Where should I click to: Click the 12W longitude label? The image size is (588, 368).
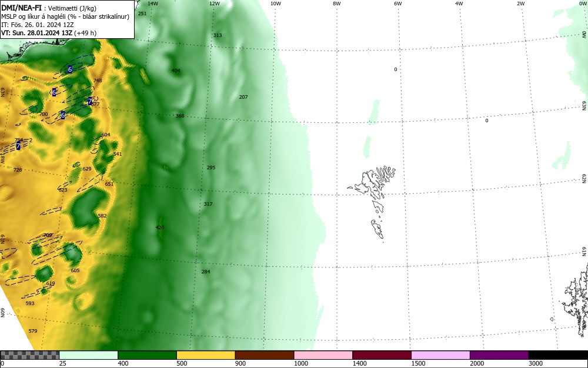214,4
